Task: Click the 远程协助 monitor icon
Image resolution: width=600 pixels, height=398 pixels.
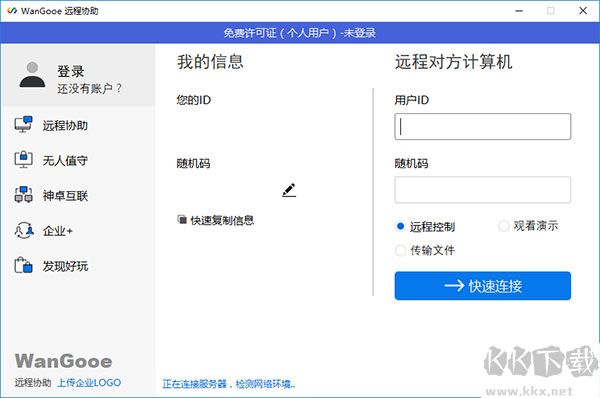Action: [x=23, y=125]
